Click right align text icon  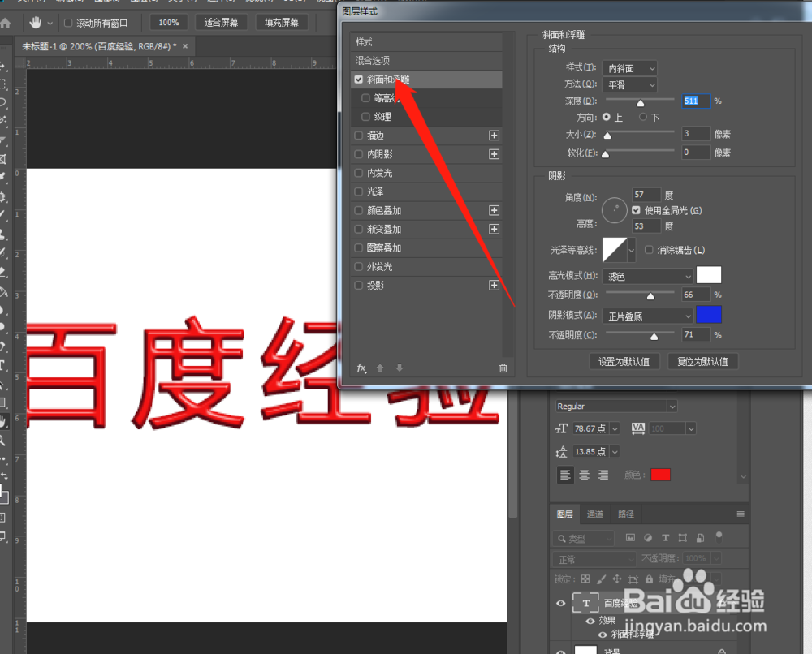pyautogui.click(x=603, y=475)
